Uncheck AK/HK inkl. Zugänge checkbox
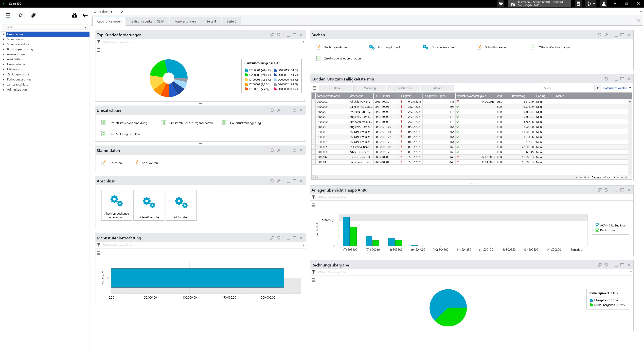 (597, 225)
